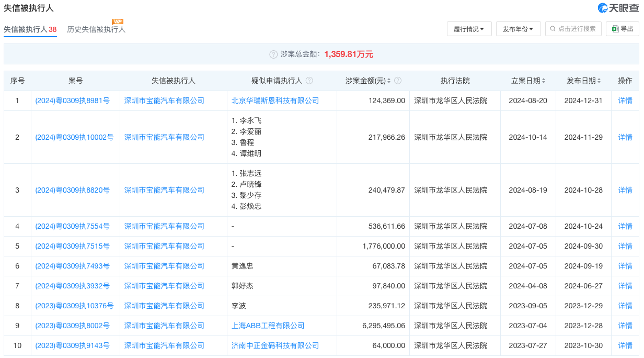This screenshot has width=644, height=358.
Task: Open case (2023)粤0309执8002号
Action: point(73,326)
